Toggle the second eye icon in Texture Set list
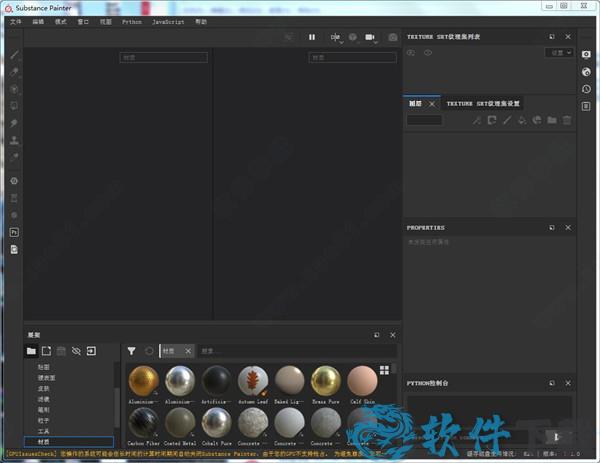This screenshot has height=463, width=600. tap(428, 52)
